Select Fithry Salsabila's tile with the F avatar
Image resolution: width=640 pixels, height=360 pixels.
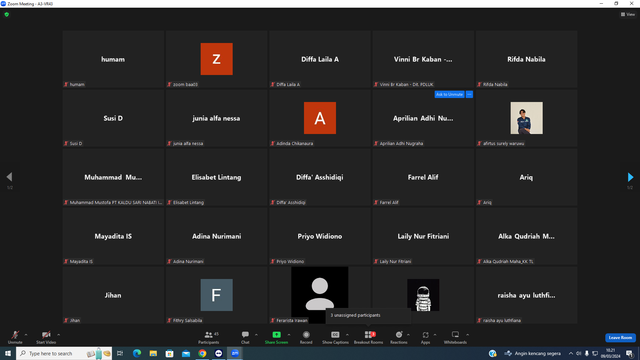tap(216, 295)
